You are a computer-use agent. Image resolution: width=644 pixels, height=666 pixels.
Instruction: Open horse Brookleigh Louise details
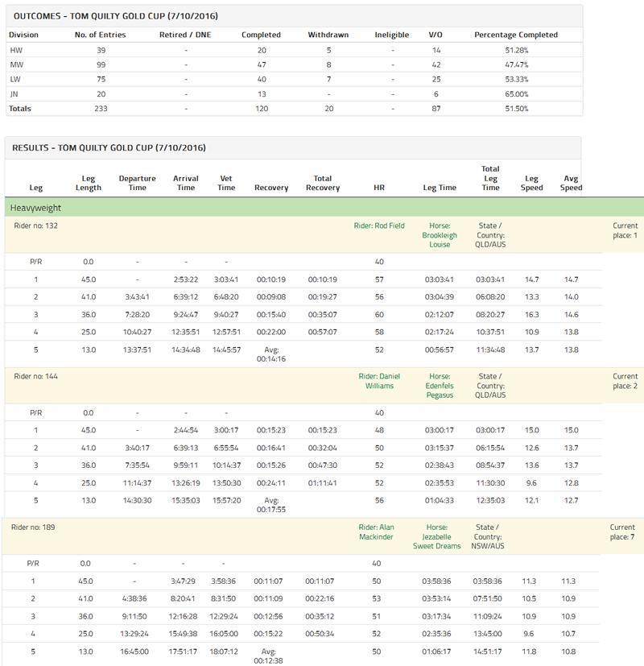coord(440,235)
